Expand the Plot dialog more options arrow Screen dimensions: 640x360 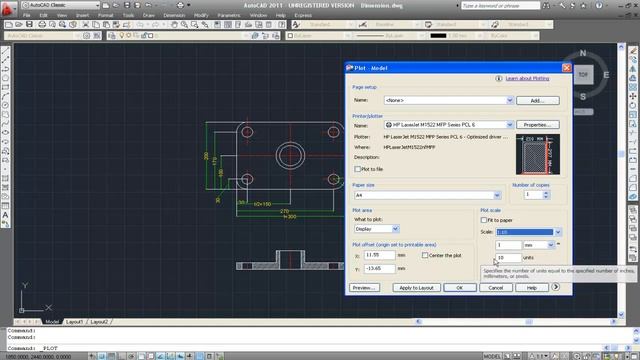(556, 287)
